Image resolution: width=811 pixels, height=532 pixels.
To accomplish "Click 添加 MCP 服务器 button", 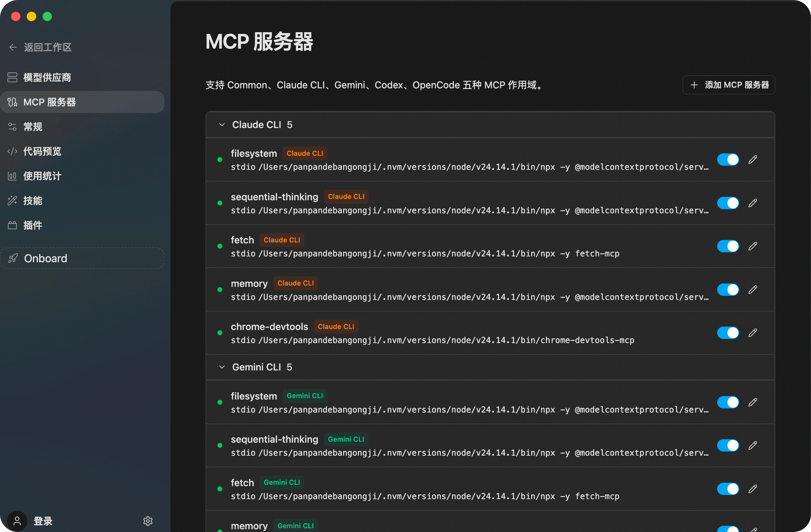I will [x=729, y=85].
